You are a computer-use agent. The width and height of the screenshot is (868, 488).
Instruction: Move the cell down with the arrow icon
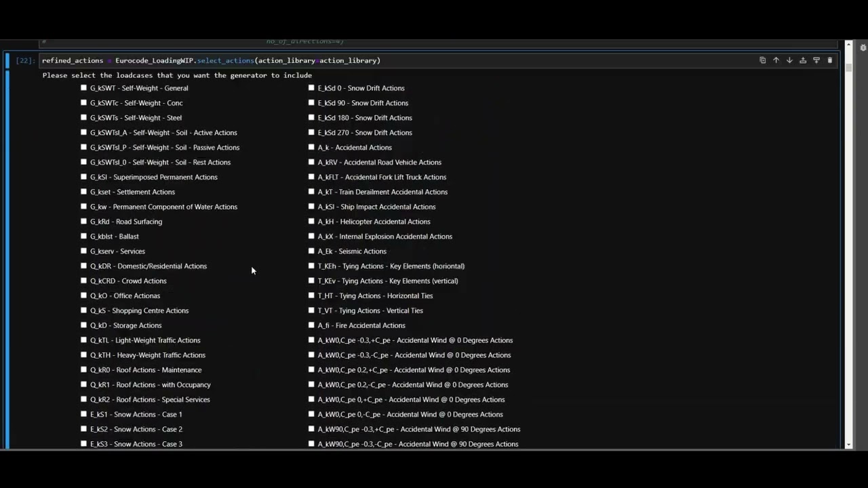[789, 60]
